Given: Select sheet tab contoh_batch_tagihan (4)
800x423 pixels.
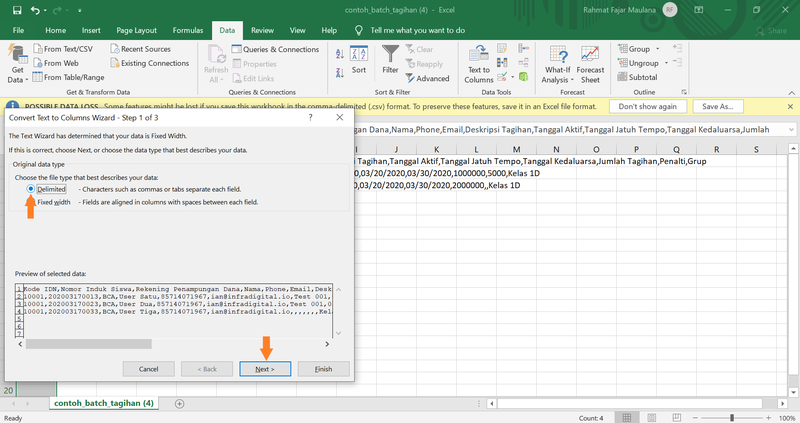Looking at the screenshot, I should (x=104, y=404).
